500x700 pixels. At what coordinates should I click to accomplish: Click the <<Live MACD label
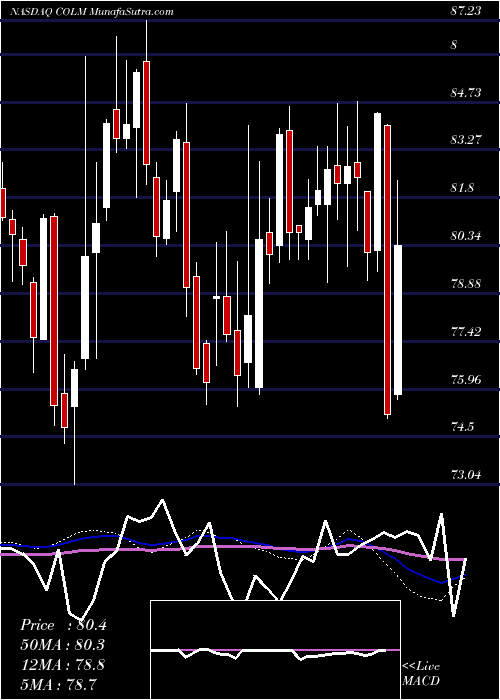click(421, 674)
